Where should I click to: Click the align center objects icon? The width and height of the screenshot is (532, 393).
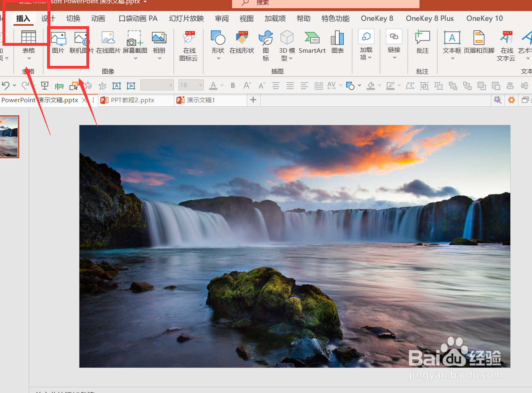pos(510,85)
